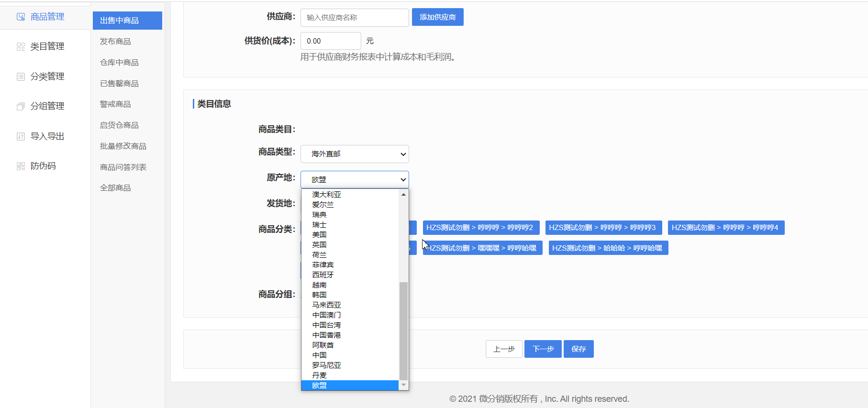Image resolution: width=868 pixels, height=408 pixels.
Task: Open 批量修改商品 in the submenu
Action: [x=123, y=146]
